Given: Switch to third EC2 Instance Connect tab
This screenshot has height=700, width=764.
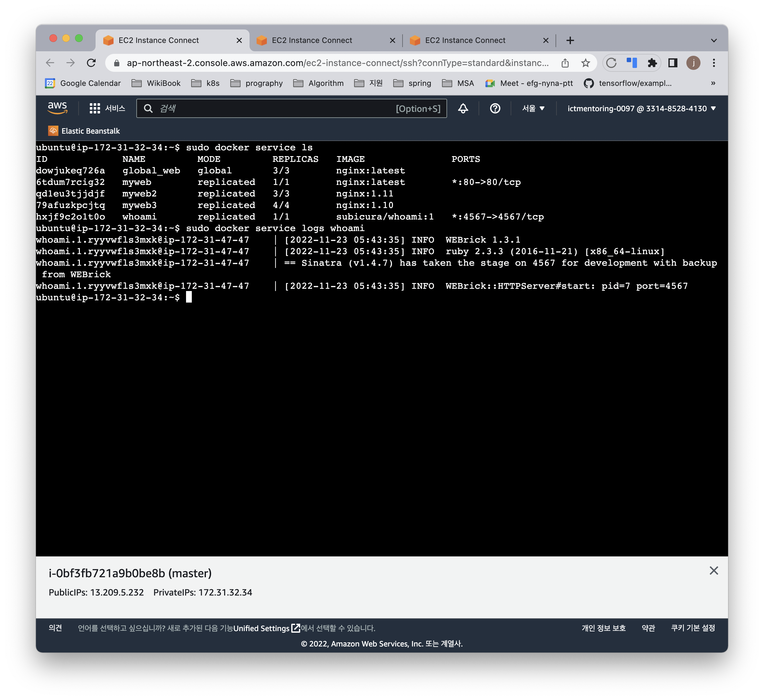Looking at the screenshot, I should 465,40.
